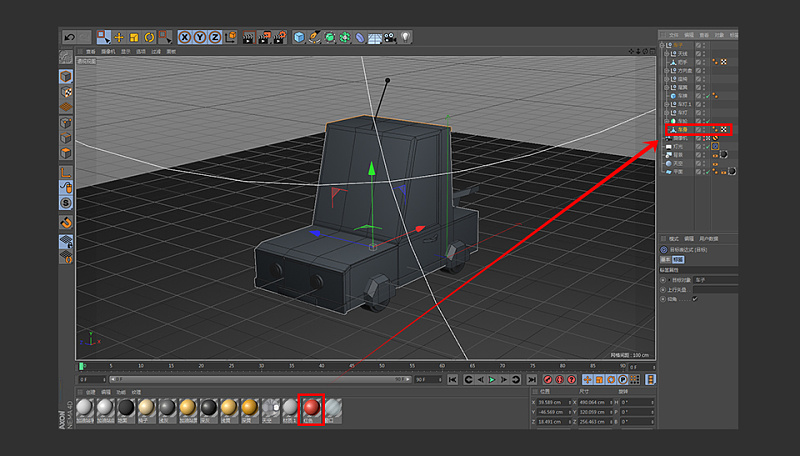This screenshot has height=456, width=800.
Task: Go to end of timeline
Action: (532, 380)
